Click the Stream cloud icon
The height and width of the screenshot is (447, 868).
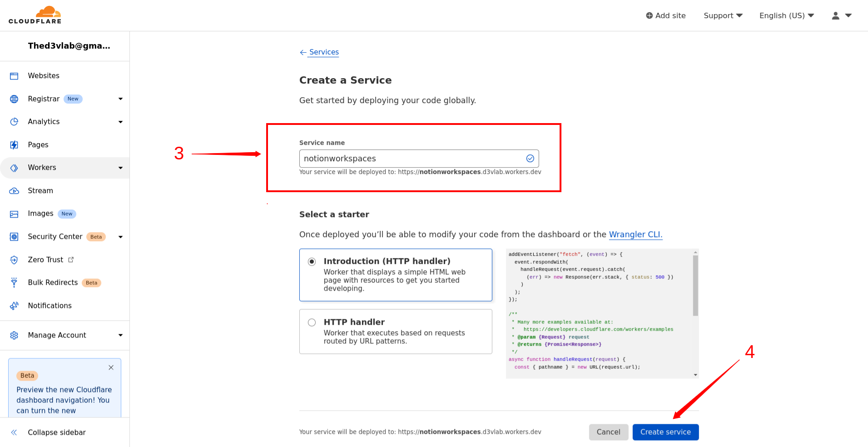click(x=14, y=191)
